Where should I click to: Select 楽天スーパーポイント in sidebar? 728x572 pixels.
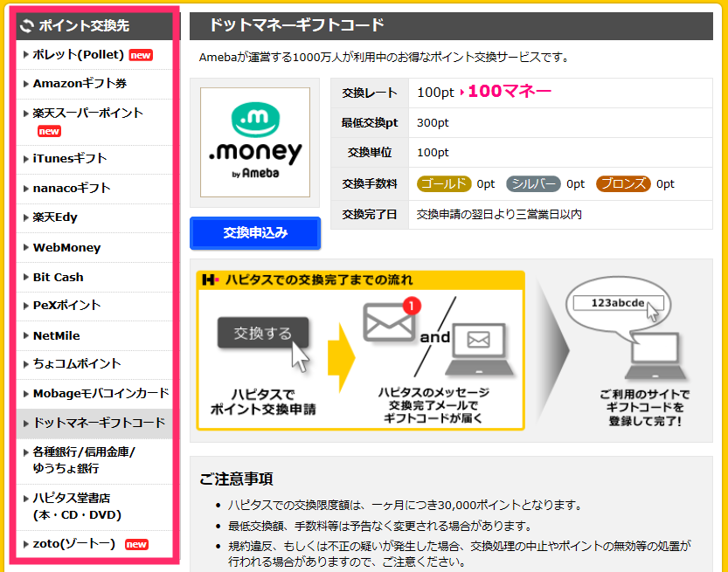[x=87, y=114]
